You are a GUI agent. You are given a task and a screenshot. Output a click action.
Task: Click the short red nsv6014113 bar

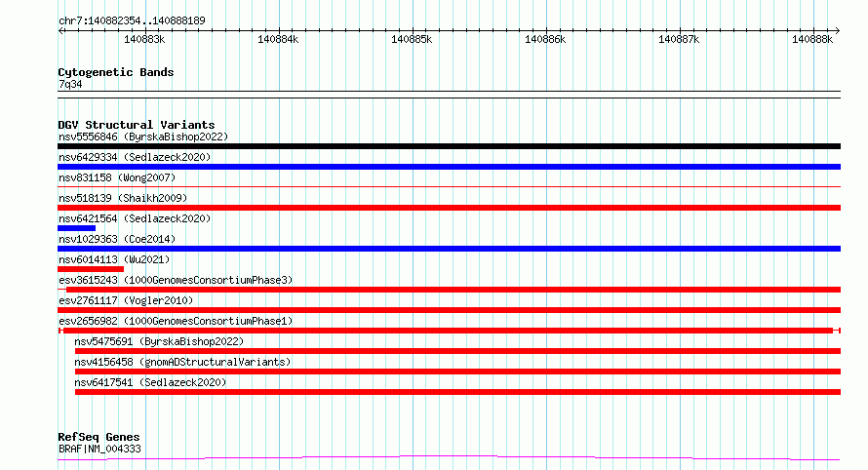91,269
